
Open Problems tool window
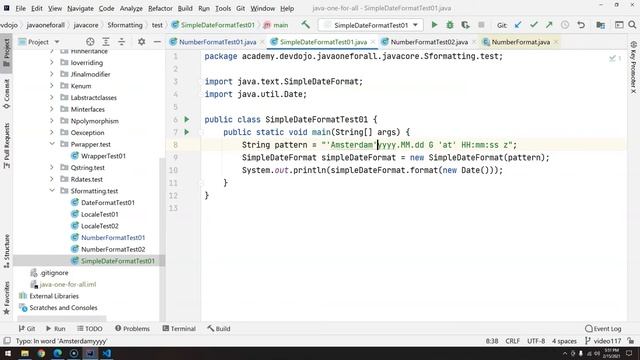coord(133,329)
